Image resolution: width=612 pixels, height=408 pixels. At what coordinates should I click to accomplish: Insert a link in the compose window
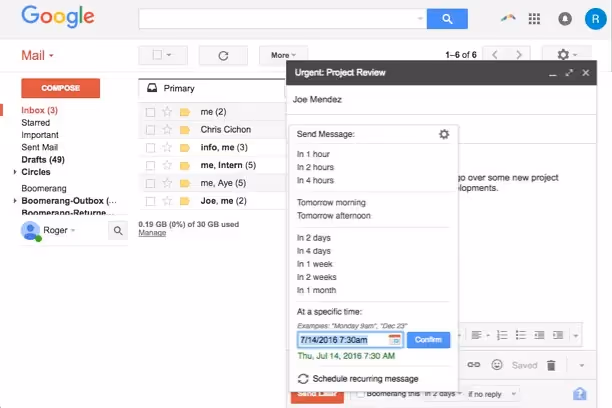pyautogui.click(x=473, y=365)
